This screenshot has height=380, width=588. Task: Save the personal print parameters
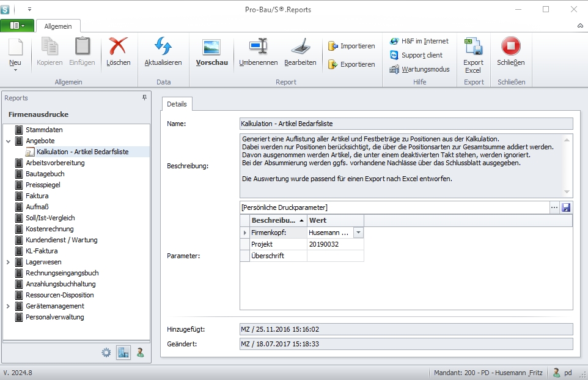[x=566, y=207]
